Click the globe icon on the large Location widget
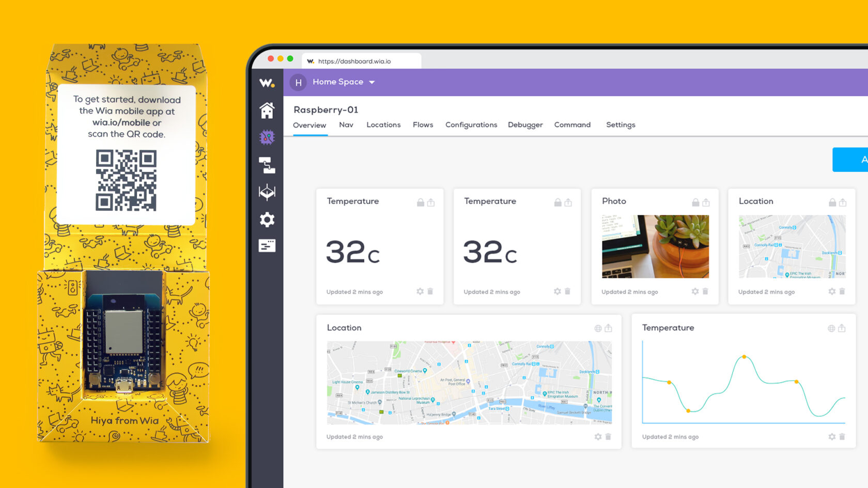Screen dimensions: 868x488 click(x=598, y=328)
